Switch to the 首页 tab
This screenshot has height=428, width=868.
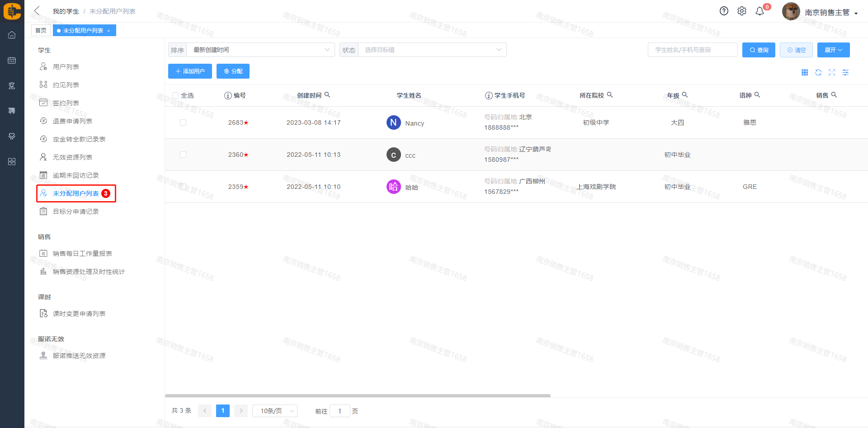(x=41, y=30)
